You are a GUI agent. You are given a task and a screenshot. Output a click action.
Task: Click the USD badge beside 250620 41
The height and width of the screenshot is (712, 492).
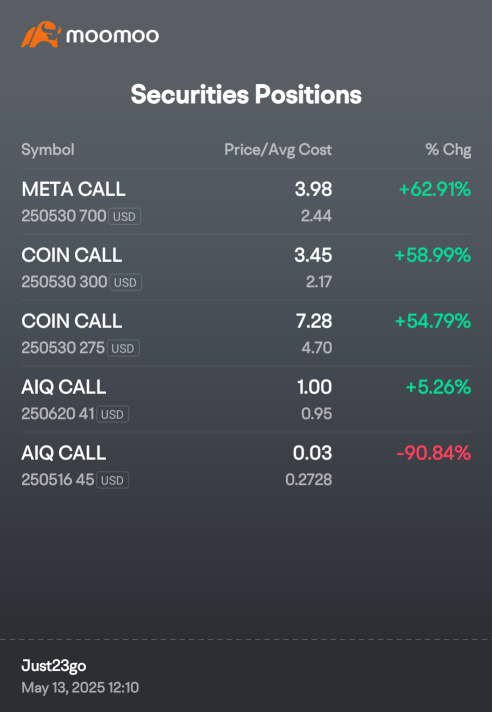pos(113,414)
